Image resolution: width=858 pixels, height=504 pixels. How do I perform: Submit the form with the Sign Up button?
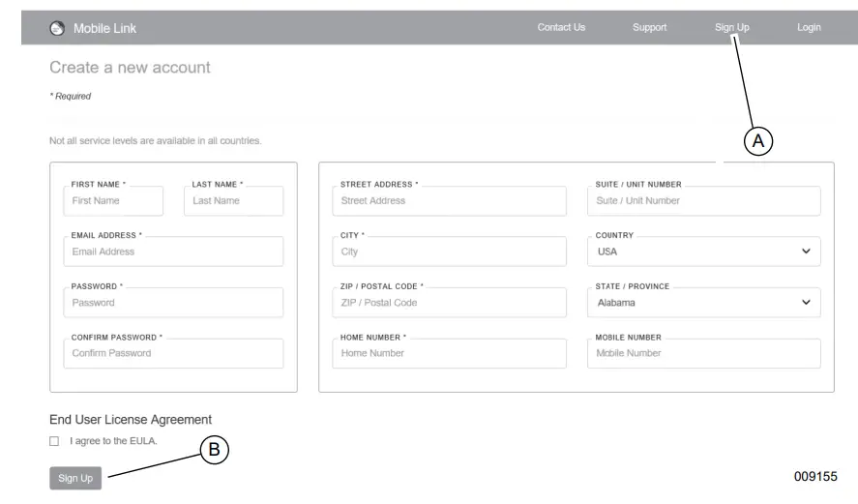pyautogui.click(x=75, y=478)
